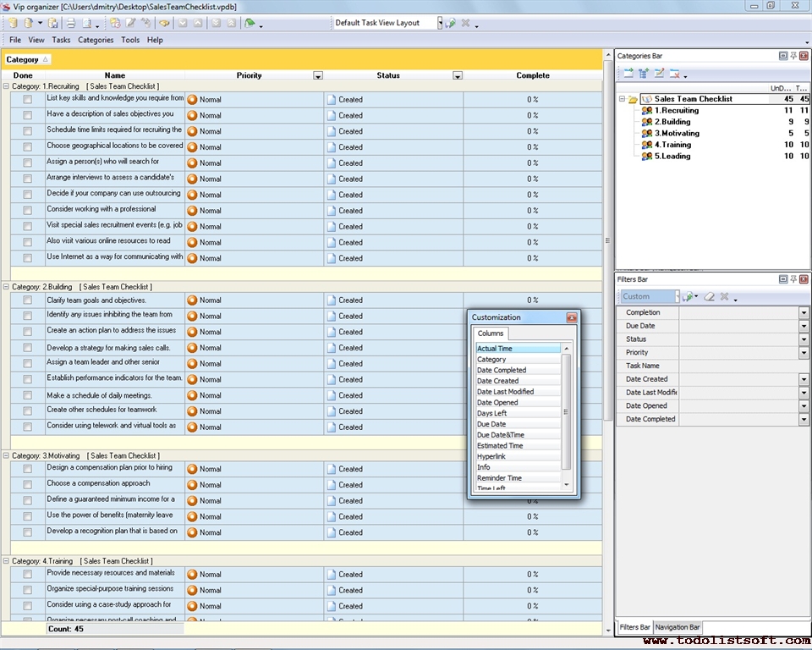Screen dimensions: 812x650
Task: Click the green flag toolbar icon
Action: click(x=250, y=23)
